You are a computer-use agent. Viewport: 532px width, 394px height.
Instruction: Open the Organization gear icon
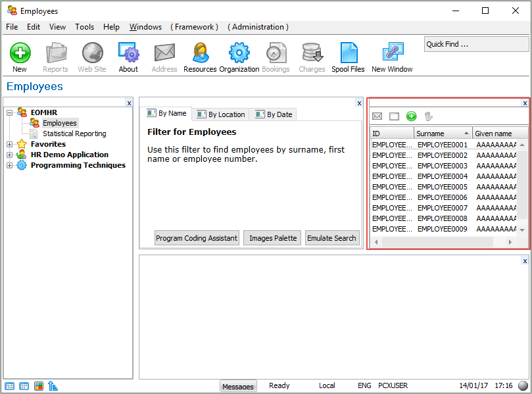click(x=239, y=53)
